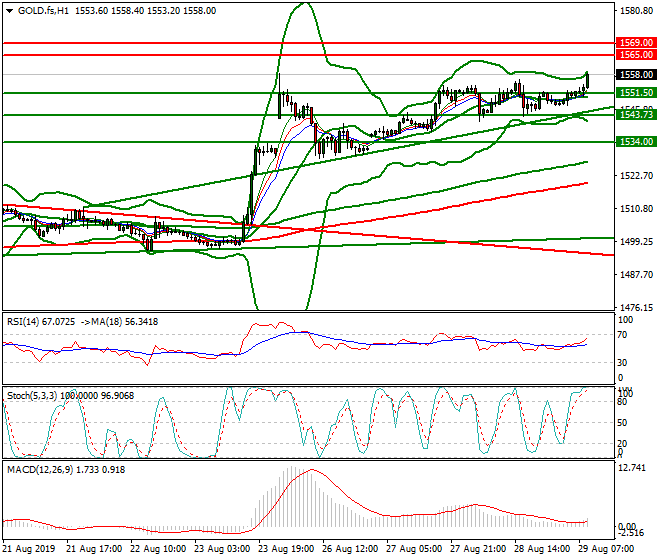Select the MACD scale value -2.516
The image size is (660, 560).
[631, 533]
